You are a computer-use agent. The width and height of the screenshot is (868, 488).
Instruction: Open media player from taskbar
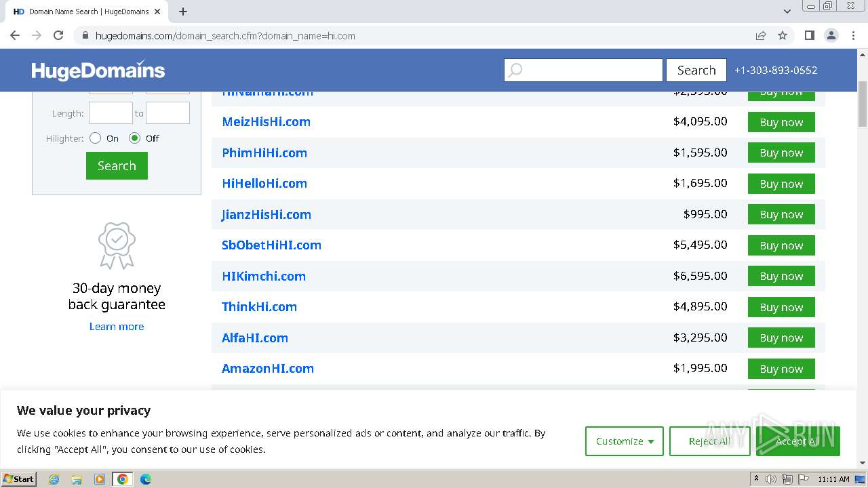point(100,479)
